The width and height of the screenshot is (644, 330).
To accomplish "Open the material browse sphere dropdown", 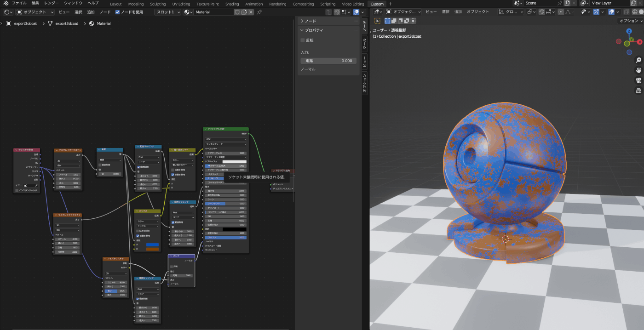I will [188, 12].
